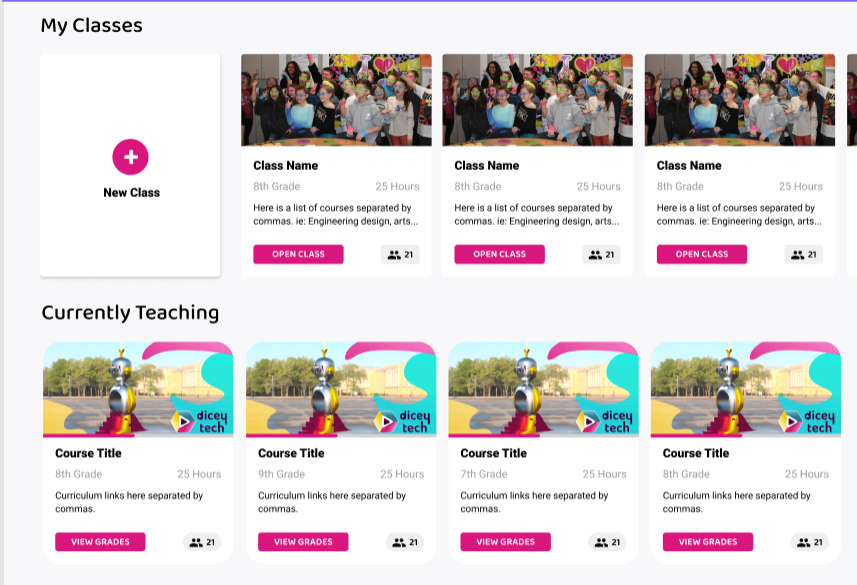Click the students badge on first course card
This screenshot has width=857, height=585.
(x=202, y=542)
